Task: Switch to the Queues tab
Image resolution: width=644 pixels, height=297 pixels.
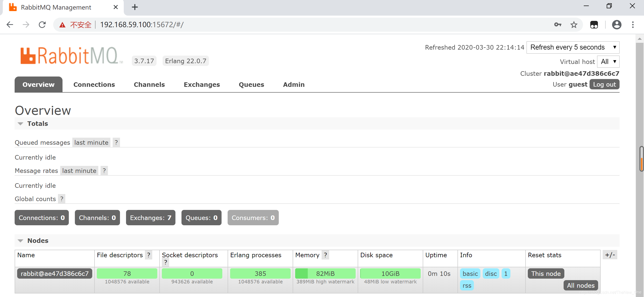Action: [251, 85]
